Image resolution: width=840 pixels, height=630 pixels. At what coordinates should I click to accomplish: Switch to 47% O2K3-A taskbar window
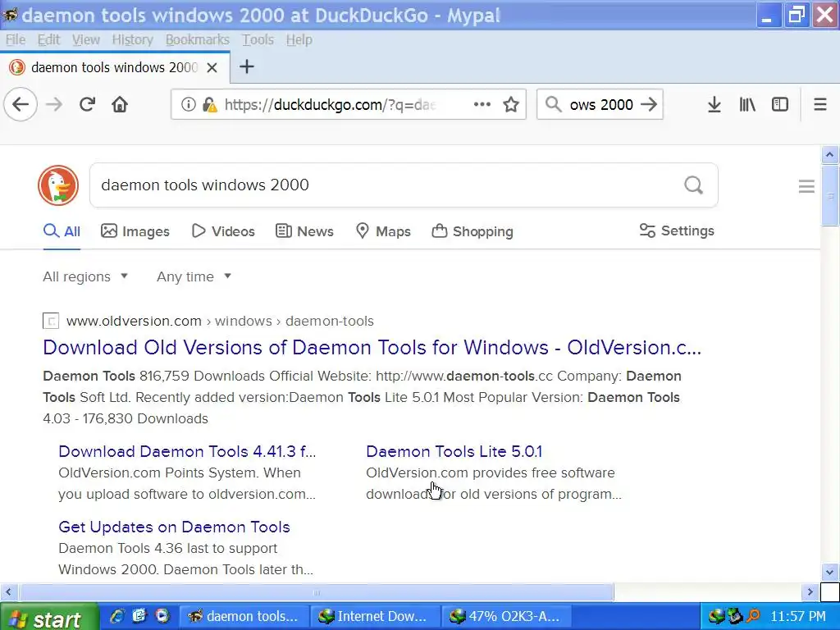506,617
